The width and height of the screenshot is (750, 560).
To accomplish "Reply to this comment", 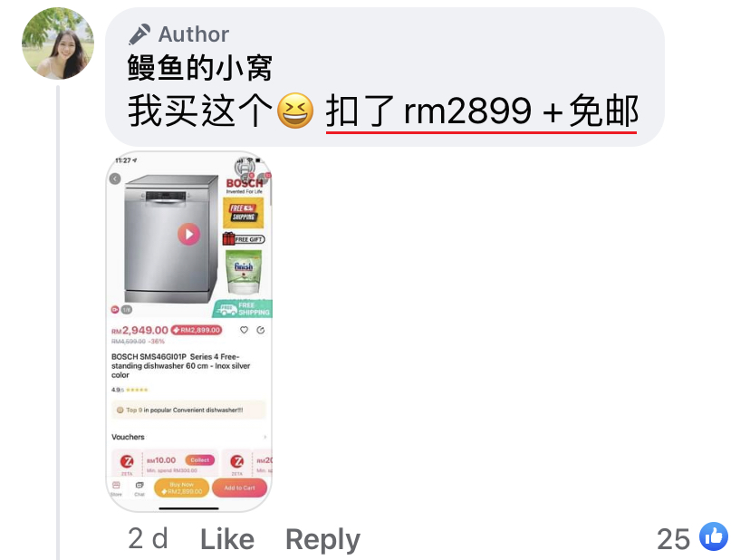I will tap(322, 540).
